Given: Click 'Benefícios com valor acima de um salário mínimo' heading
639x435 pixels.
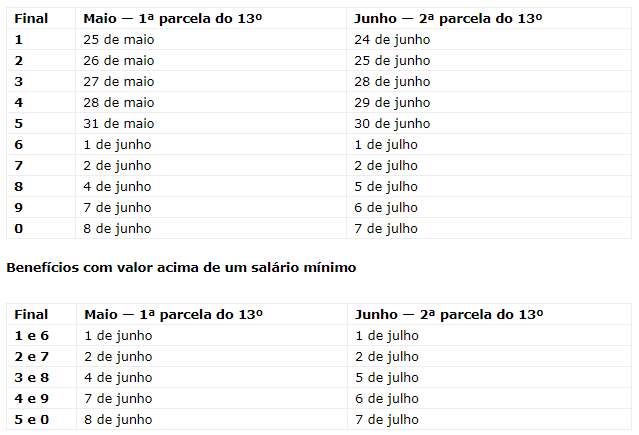Looking at the screenshot, I should coord(181,267).
